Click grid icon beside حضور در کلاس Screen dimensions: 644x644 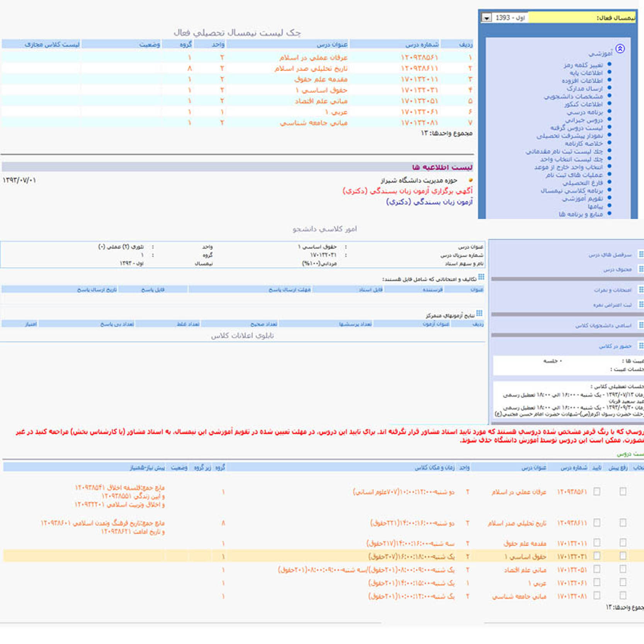[x=641, y=346]
